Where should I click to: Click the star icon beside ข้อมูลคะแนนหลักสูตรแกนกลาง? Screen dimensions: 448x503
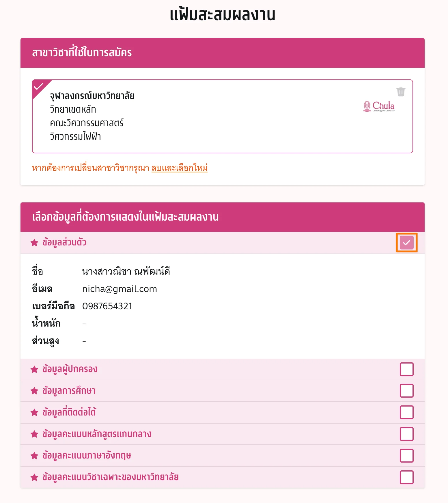(x=34, y=434)
